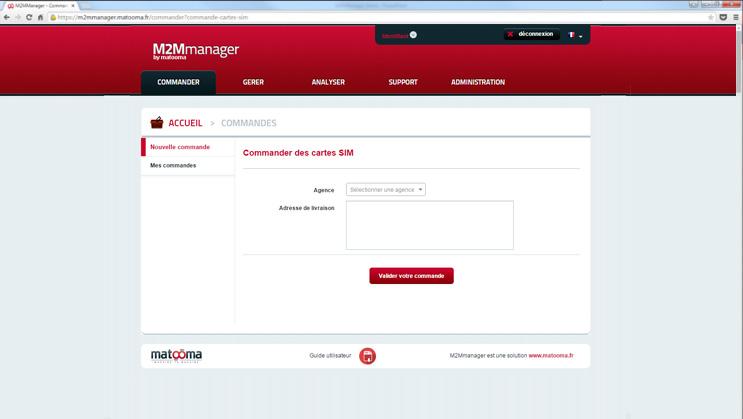Image resolution: width=743 pixels, height=419 pixels.
Task: Open the COMMANDER tab
Action: pos(178,82)
